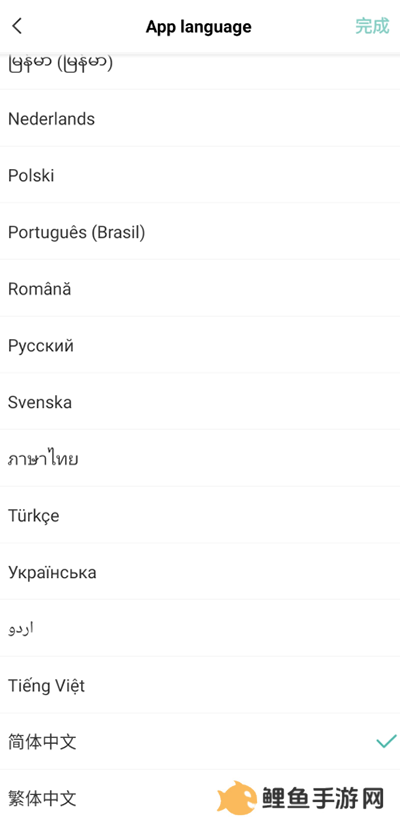Tap the back arrow icon

17,26
